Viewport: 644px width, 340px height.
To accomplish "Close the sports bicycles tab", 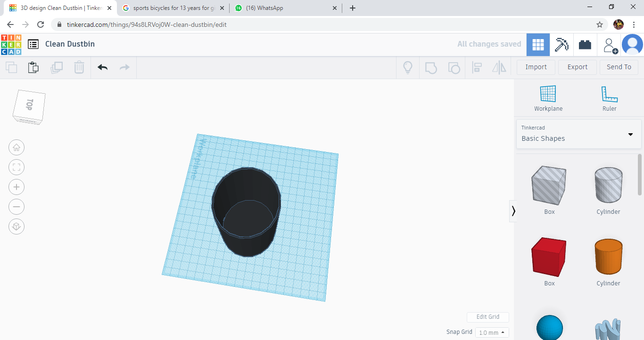I will pos(222,8).
